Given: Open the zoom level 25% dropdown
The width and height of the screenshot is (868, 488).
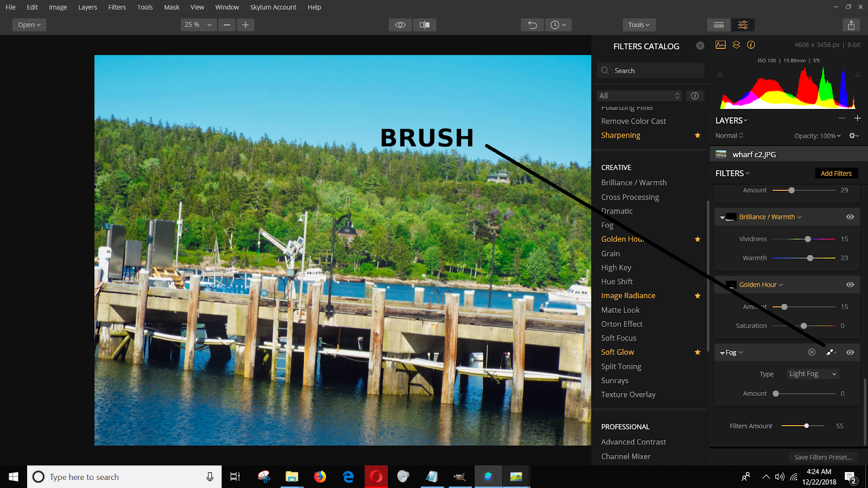Looking at the screenshot, I should [198, 24].
